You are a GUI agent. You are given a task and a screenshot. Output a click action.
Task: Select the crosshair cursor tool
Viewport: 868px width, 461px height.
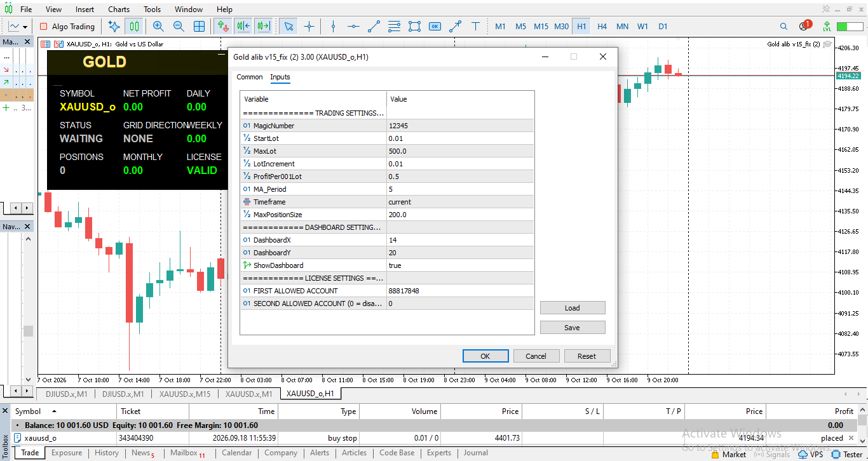point(309,27)
